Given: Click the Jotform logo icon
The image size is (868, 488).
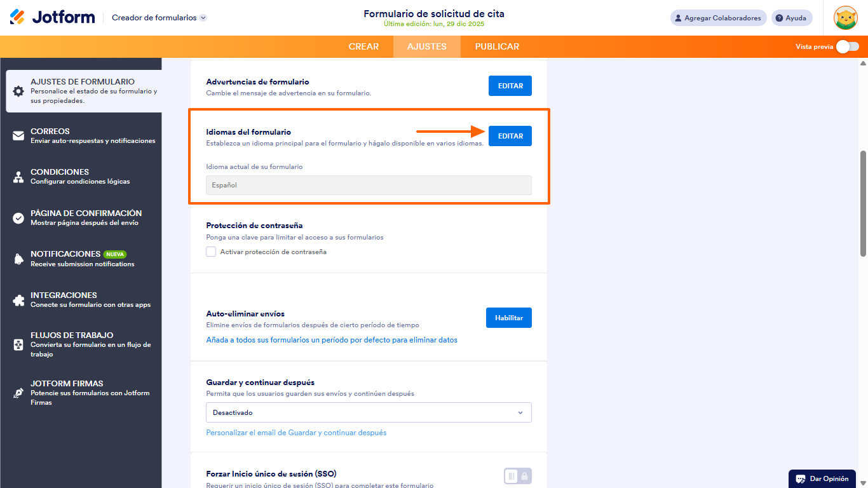Looking at the screenshot, I should pos(17,17).
